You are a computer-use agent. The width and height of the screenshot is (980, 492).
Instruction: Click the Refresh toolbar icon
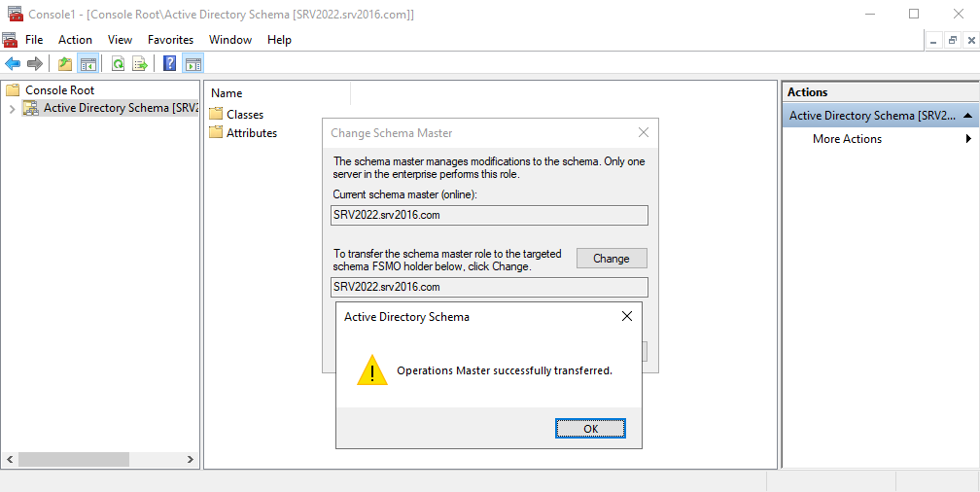coord(118,63)
